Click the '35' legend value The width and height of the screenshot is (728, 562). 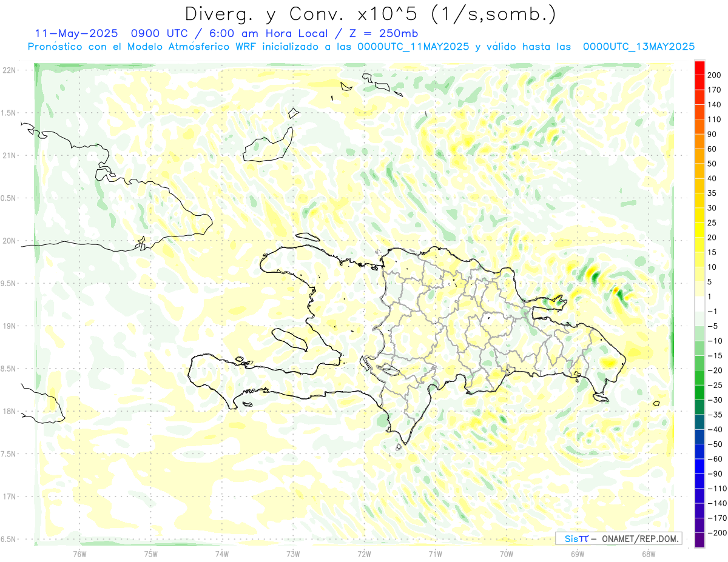[x=712, y=193]
